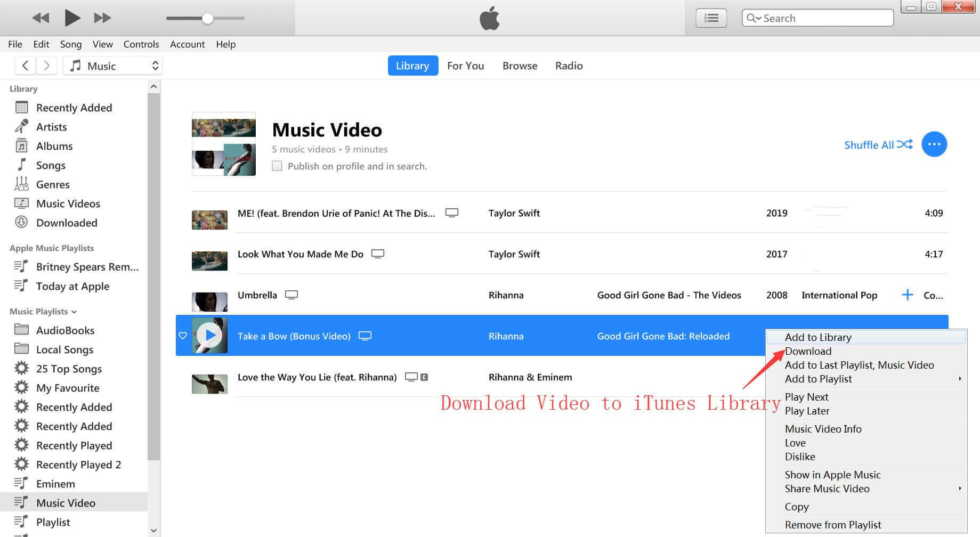Open the blue more options ellipsis button
980x537 pixels.
tap(934, 144)
